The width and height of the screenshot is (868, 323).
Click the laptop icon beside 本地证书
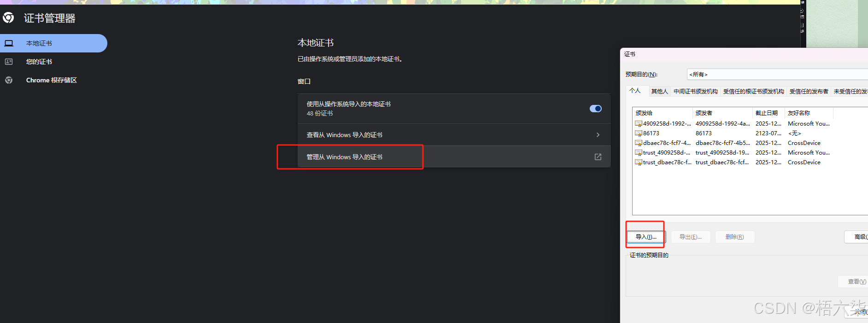(9, 43)
